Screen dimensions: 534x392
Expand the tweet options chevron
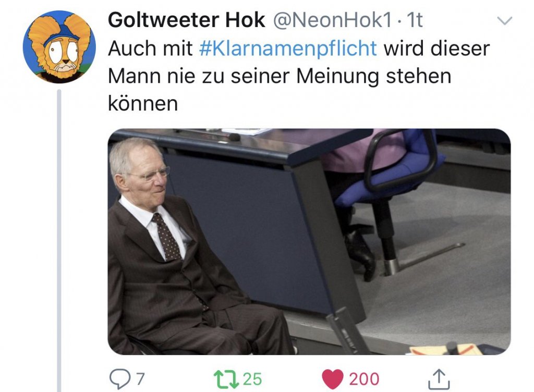505,21
